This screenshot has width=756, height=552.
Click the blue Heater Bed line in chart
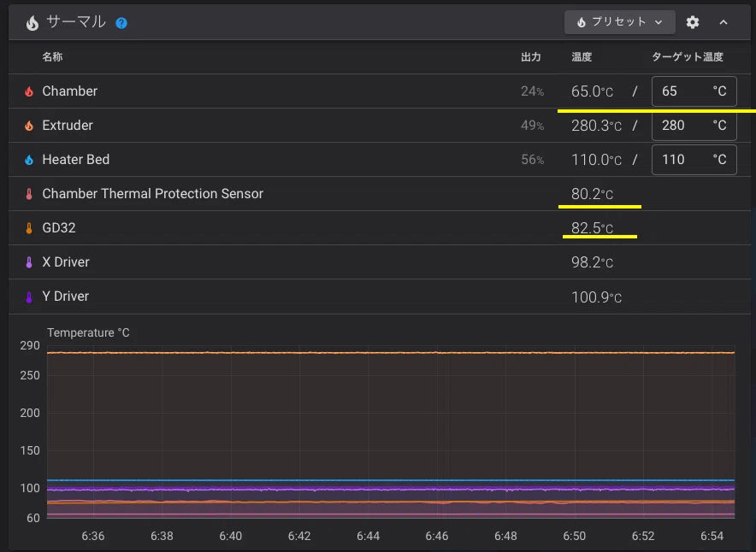(391, 480)
